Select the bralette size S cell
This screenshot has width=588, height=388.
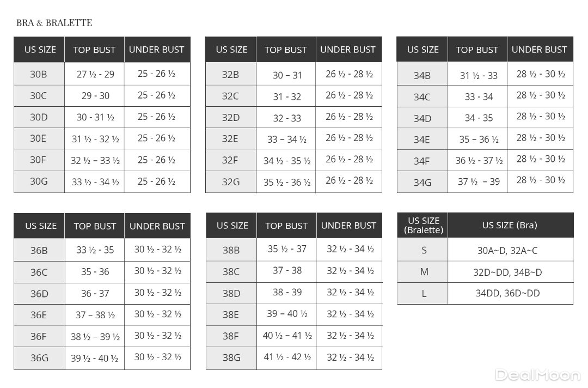click(424, 251)
